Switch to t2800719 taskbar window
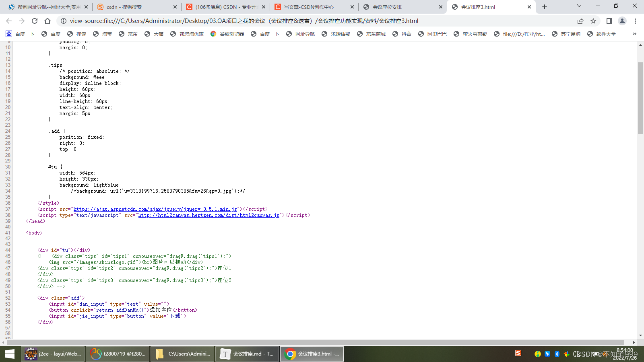Image resolution: width=644 pixels, height=362 pixels. tap(118, 354)
